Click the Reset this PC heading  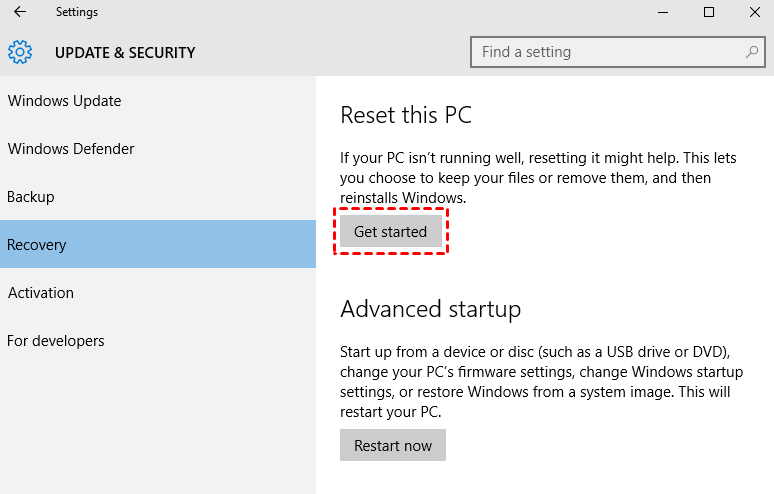(406, 115)
